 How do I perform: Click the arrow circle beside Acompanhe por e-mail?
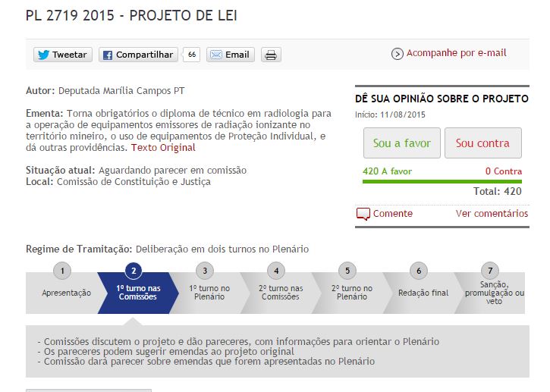[x=397, y=54]
